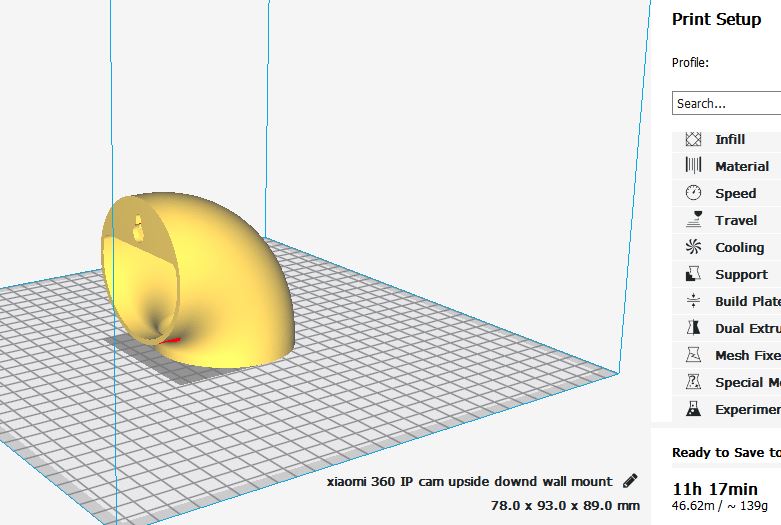Click the Cooling fan icon

[x=693, y=247]
